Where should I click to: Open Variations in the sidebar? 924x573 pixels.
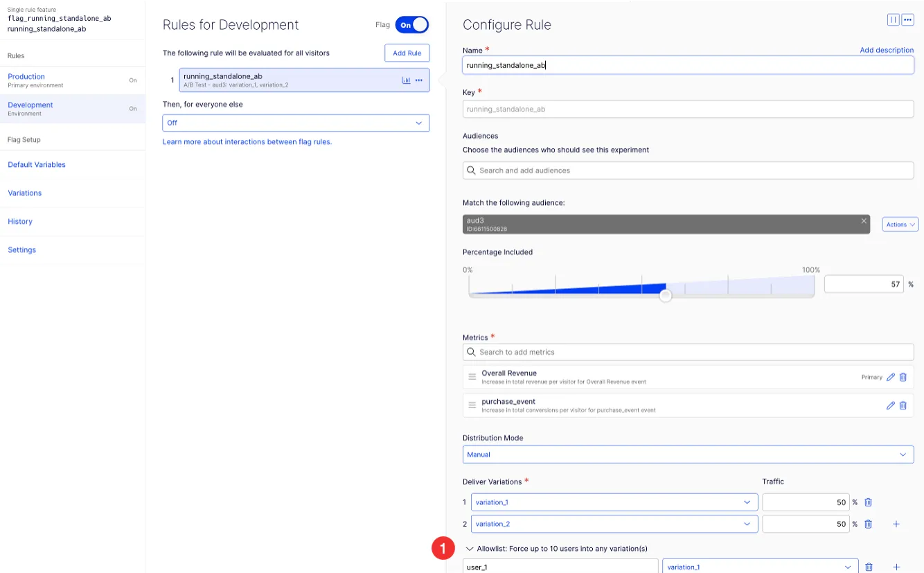coord(25,193)
